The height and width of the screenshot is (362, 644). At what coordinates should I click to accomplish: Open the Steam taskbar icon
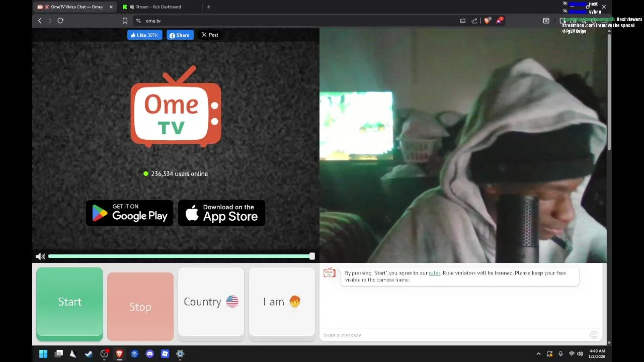click(x=89, y=354)
